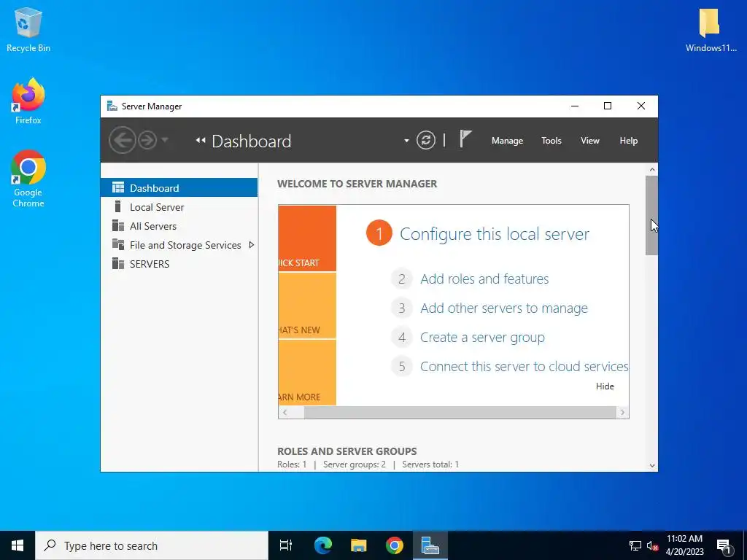The height and width of the screenshot is (560, 747).
Task: Open the Notifications flag
Action: tap(465, 139)
